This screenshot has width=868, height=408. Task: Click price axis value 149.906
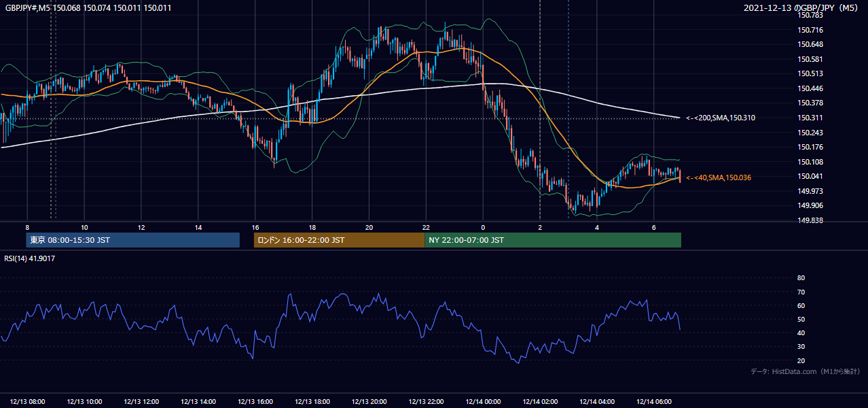pos(810,205)
